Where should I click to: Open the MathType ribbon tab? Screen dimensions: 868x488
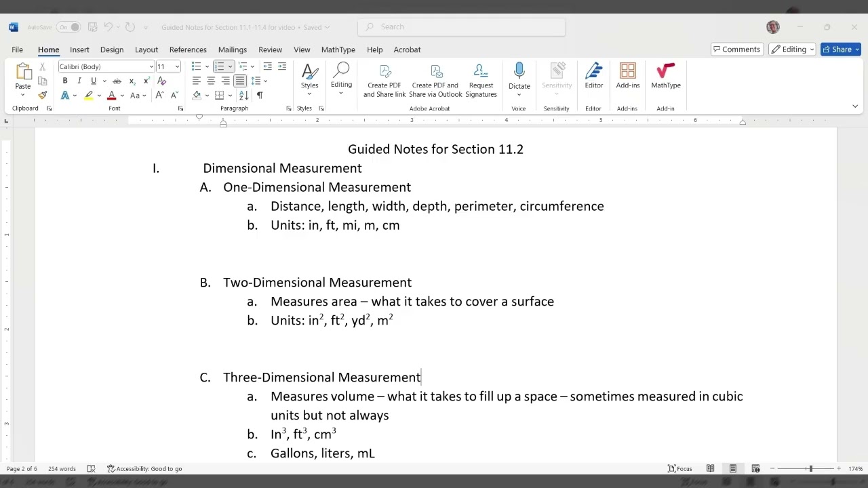click(338, 49)
